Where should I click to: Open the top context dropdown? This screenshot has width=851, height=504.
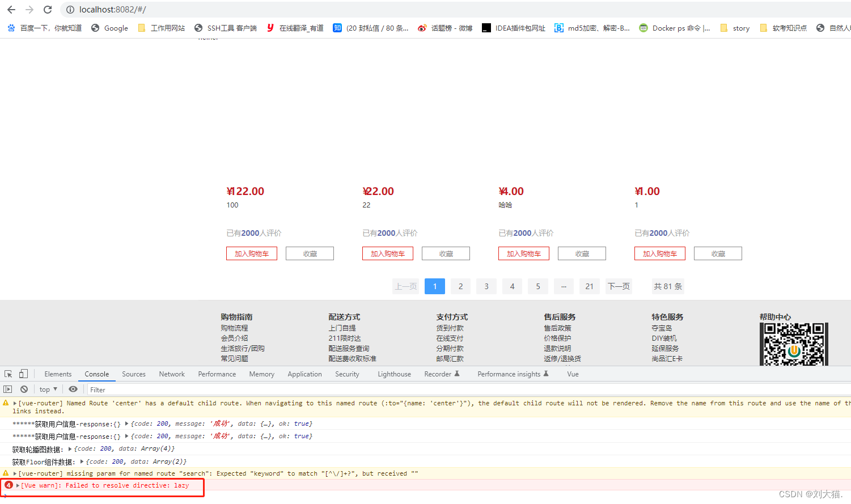click(48, 389)
